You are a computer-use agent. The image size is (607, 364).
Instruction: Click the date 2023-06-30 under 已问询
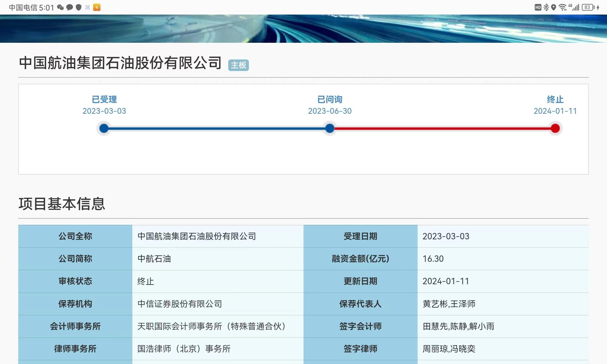[x=330, y=111]
